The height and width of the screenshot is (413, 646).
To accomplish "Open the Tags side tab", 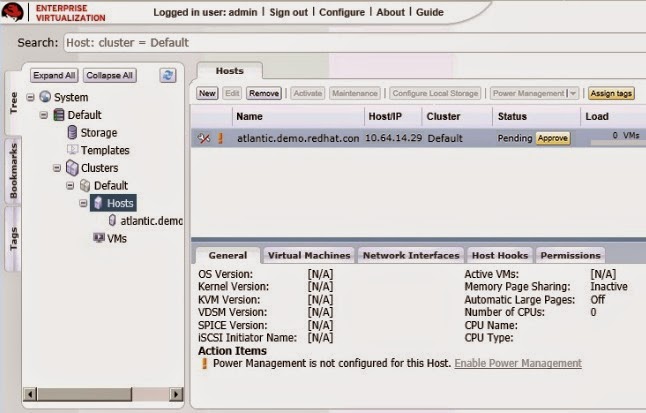I will point(13,239).
